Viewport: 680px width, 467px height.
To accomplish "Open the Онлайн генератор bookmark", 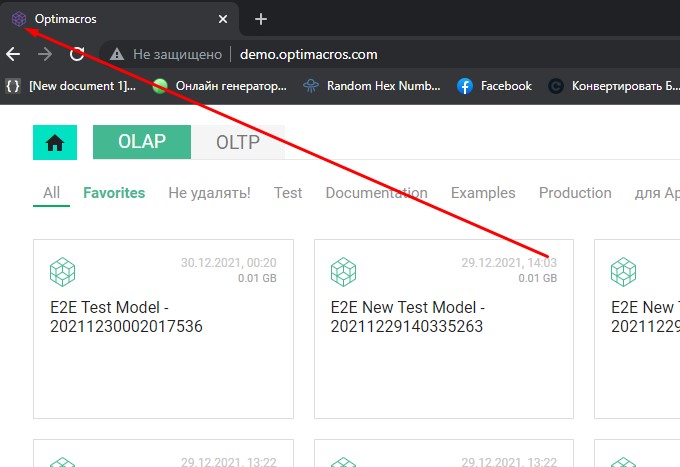I will coord(219,86).
